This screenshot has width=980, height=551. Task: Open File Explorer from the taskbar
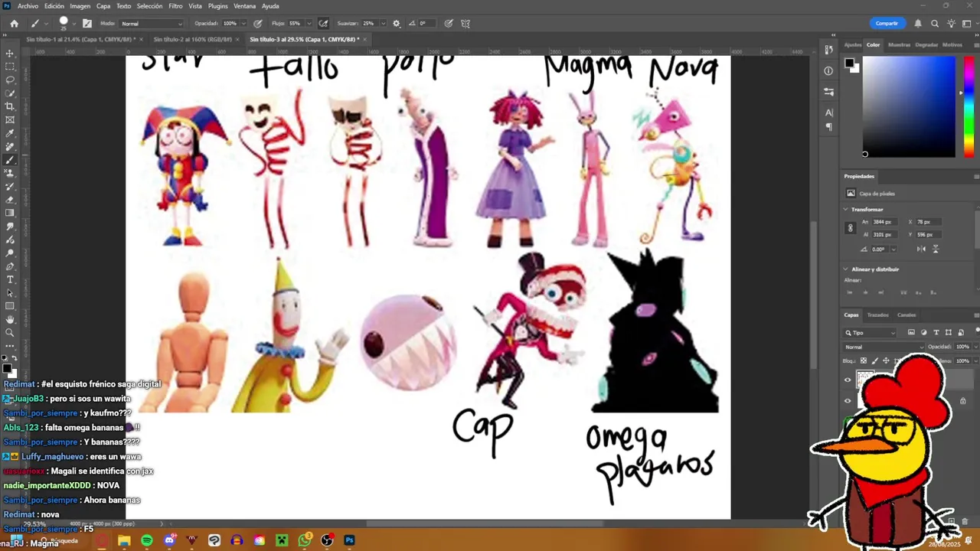[124, 540]
